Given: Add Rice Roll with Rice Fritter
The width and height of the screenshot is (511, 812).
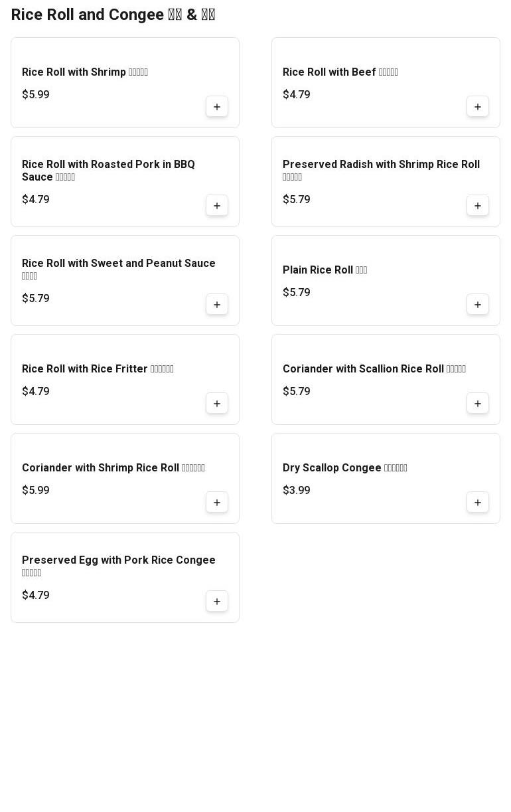Looking at the screenshot, I should pos(217,404).
